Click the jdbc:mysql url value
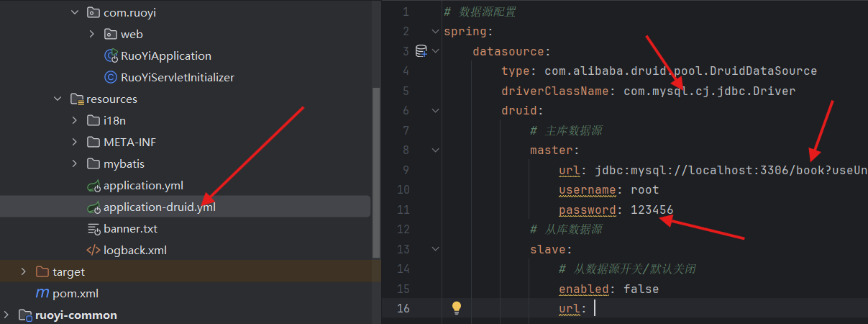 click(731, 170)
